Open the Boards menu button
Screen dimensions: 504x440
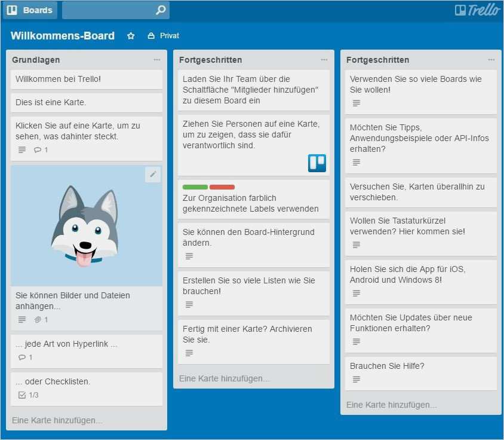pyautogui.click(x=30, y=10)
